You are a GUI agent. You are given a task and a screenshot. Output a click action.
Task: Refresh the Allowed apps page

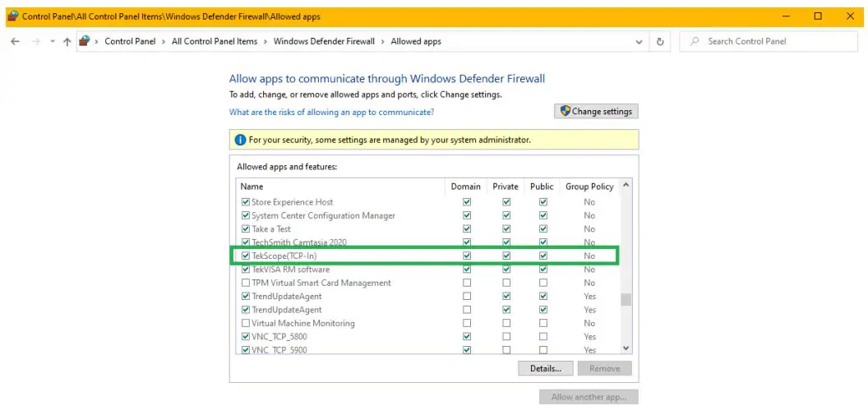pyautogui.click(x=661, y=41)
